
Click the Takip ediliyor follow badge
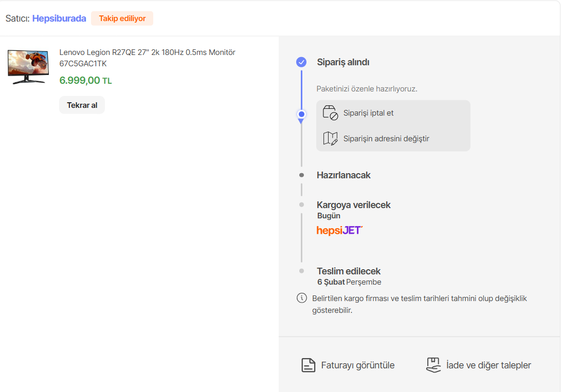coord(122,18)
